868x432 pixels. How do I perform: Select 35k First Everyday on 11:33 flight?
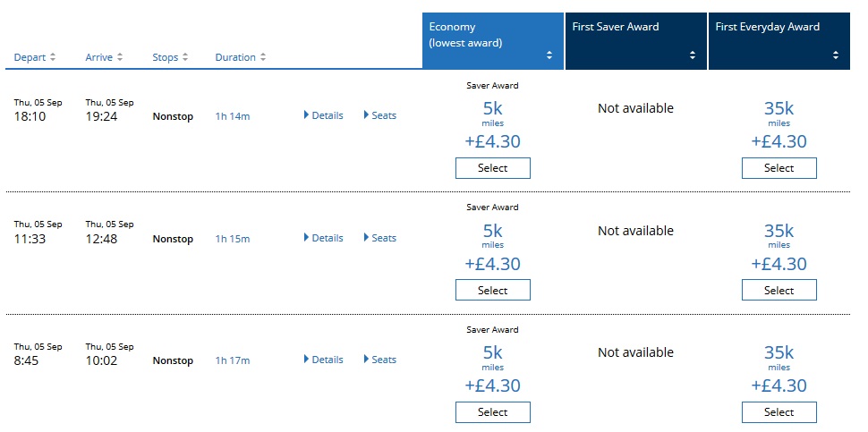779,290
